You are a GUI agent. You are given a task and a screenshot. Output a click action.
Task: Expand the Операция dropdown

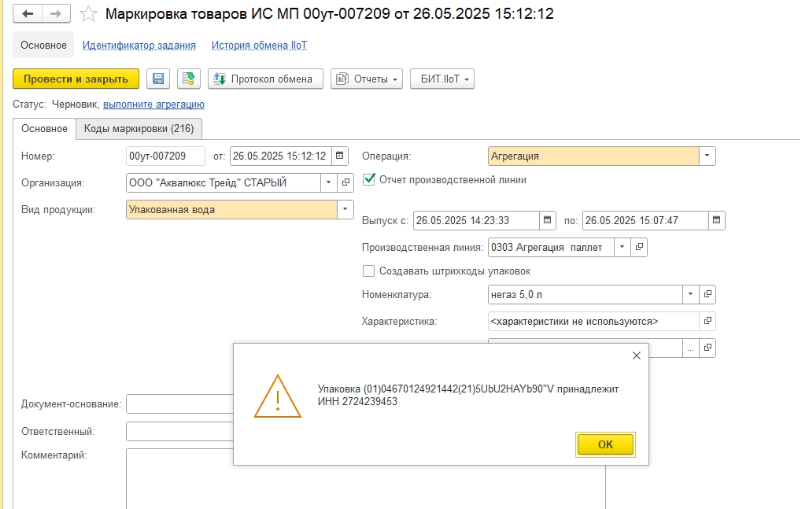(x=707, y=156)
